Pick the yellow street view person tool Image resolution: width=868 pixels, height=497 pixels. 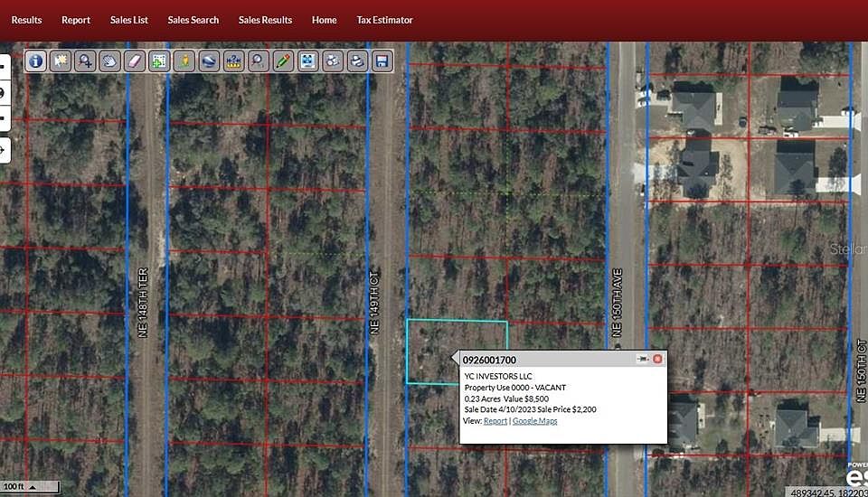coord(184,61)
